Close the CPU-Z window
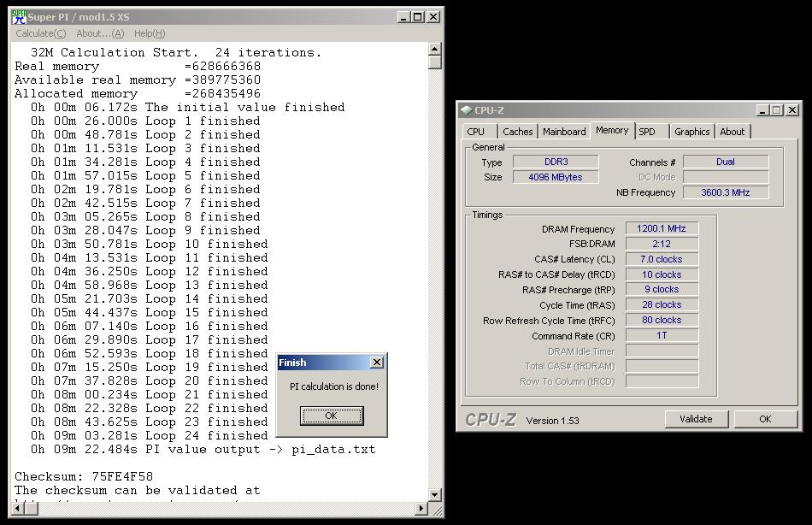 791,109
